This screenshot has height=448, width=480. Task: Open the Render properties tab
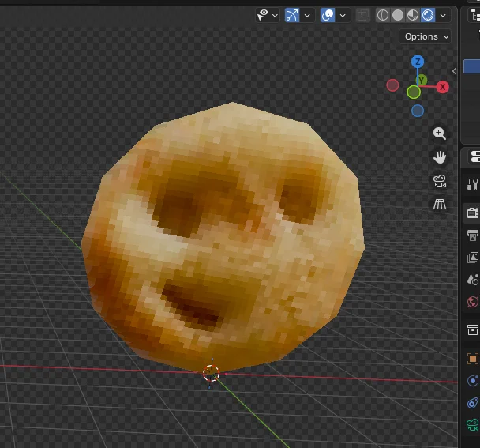click(472, 213)
